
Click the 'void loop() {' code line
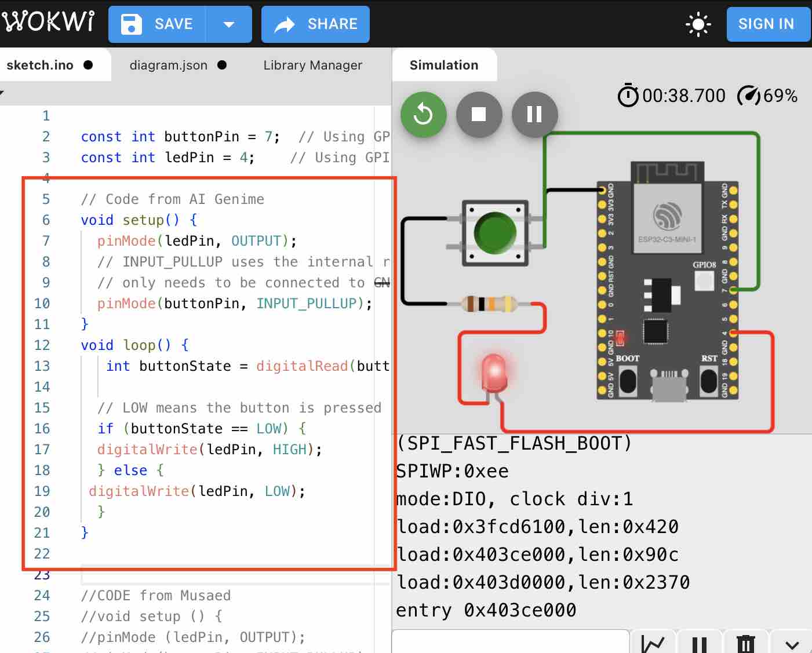point(135,345)
